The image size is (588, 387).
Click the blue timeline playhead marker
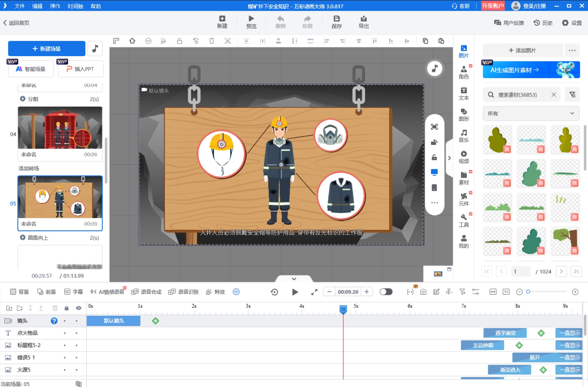click(343, 309)
